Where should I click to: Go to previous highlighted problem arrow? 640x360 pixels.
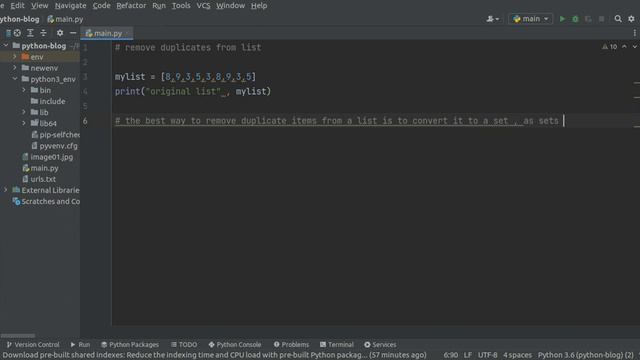coord(624,47)
